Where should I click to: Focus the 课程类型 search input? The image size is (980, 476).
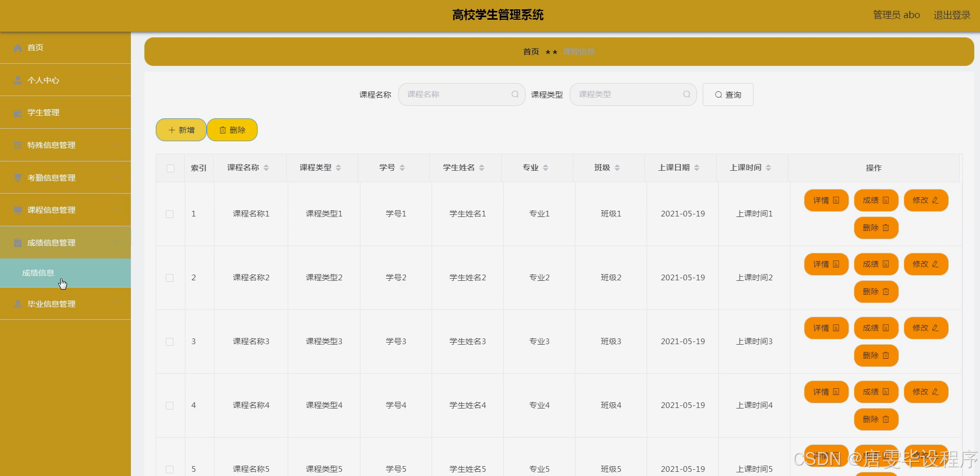pos(633,94)
